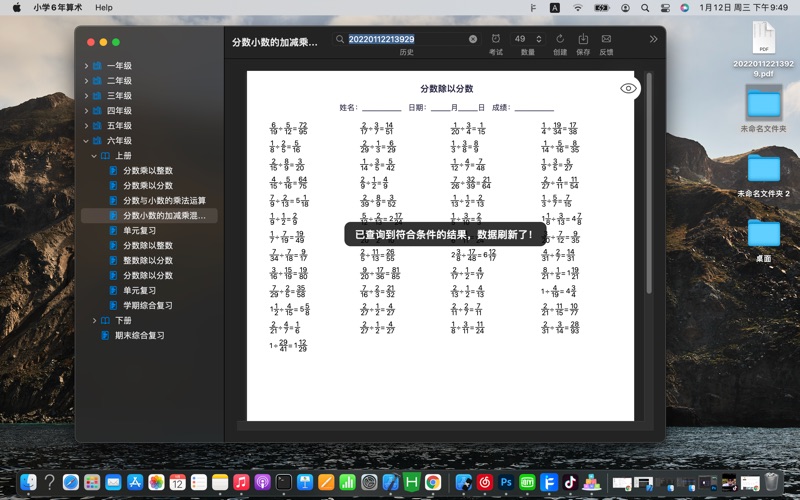Select 分数乘以整数 worksheet
The width and height of the screenshot is (800, 500).
149,170
